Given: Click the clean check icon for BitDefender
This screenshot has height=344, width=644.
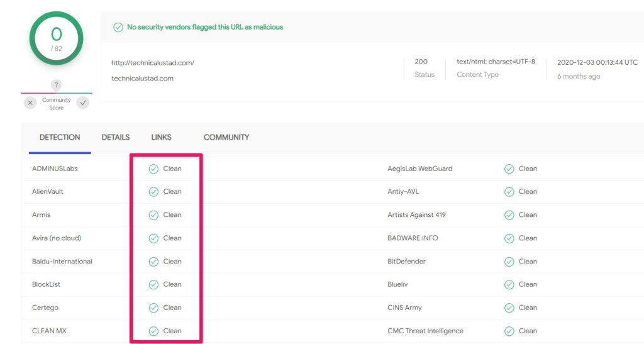Looking at the screenshot, I should 509,262.
